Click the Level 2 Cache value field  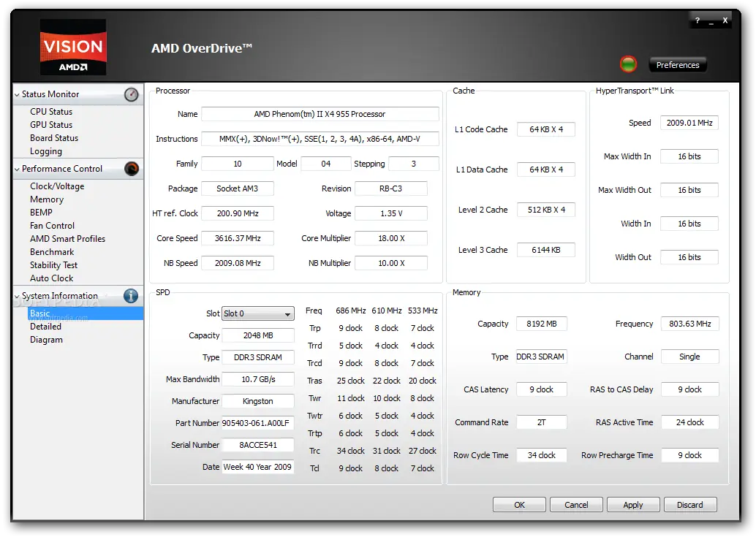click(x=545, y=210)
